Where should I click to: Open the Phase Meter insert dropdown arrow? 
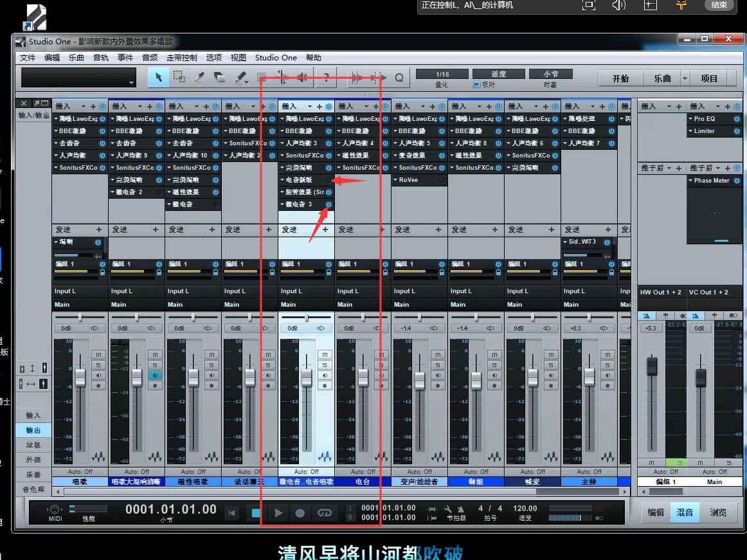[x=690, y=181]
